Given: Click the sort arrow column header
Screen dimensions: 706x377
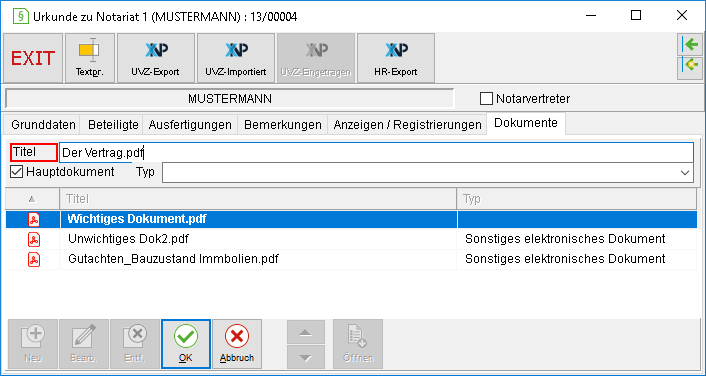Looking at the screenshot, I should [x=32, y=199].
